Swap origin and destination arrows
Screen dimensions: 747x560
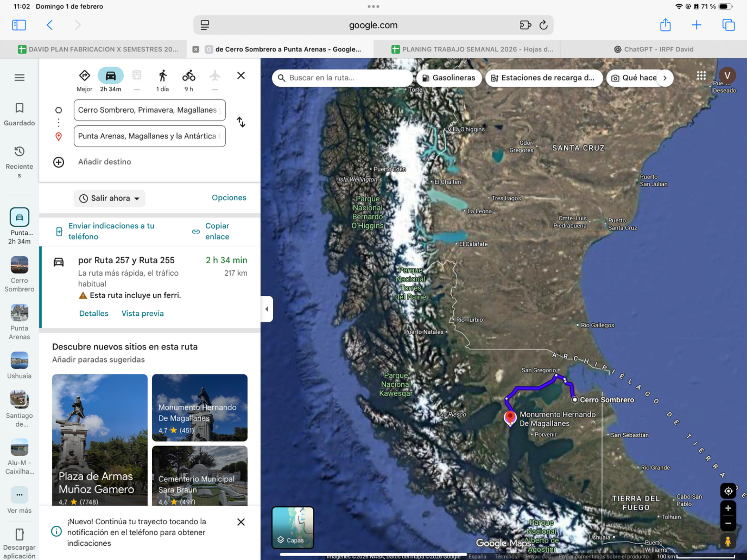tap(241, 122)
